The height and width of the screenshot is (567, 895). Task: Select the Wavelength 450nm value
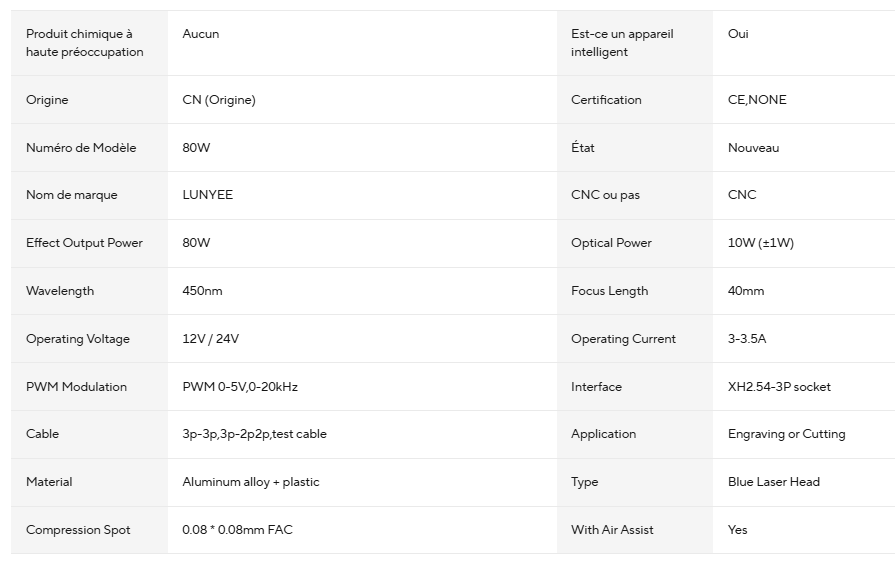point(202,291)
